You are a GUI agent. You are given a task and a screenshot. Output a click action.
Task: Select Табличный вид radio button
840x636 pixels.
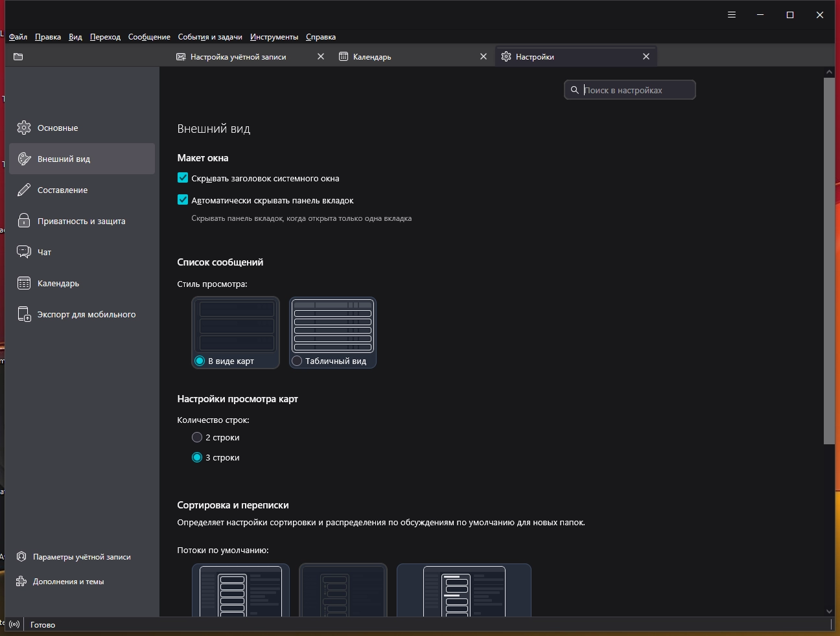[297, 361]
